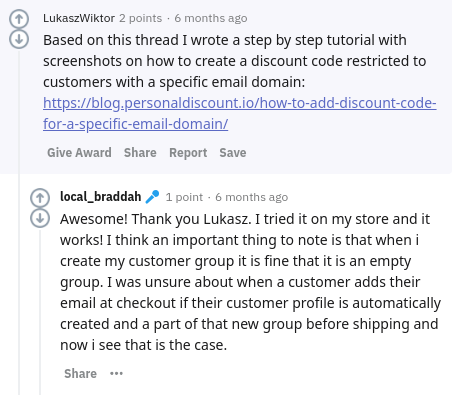Open the three-dots more options menu
Image resolution: width=454 pixels, height=395 pixels.
pos(116,373)
